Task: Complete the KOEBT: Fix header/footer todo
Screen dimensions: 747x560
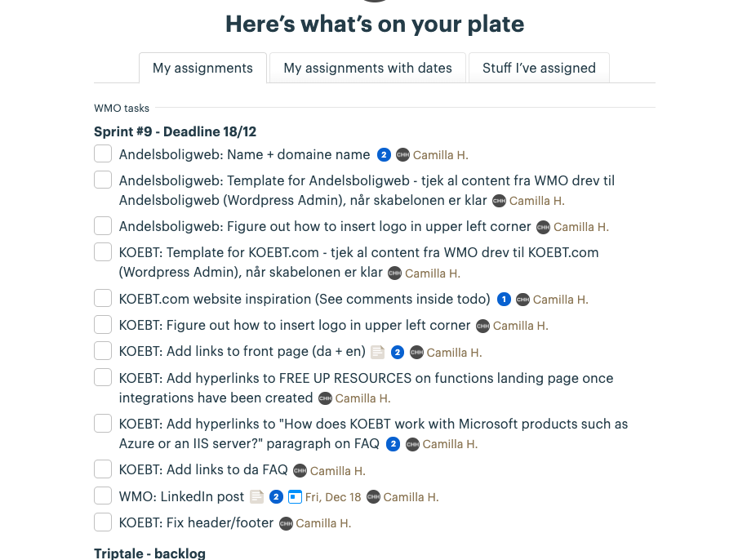Action: 103,522
